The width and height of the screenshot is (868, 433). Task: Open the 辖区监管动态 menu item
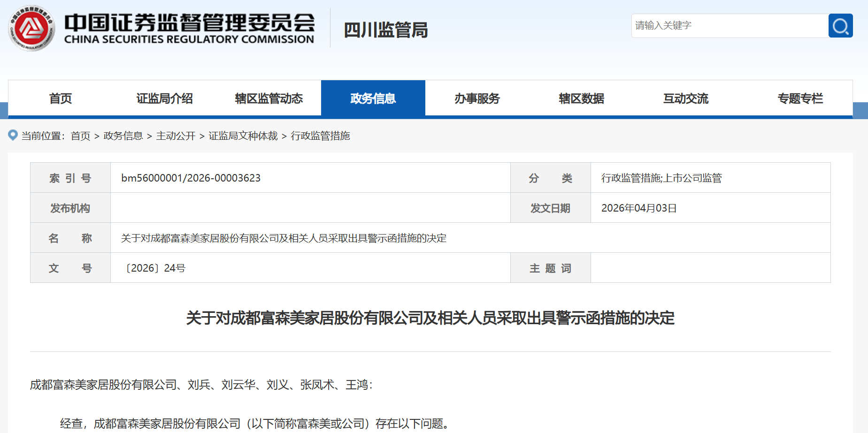click(269, 99)
